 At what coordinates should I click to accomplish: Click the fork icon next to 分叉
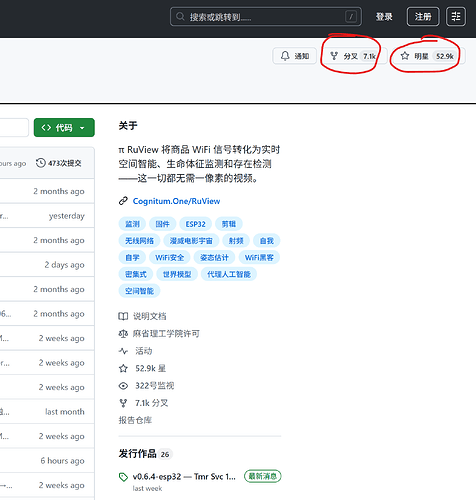pos(334,56)
